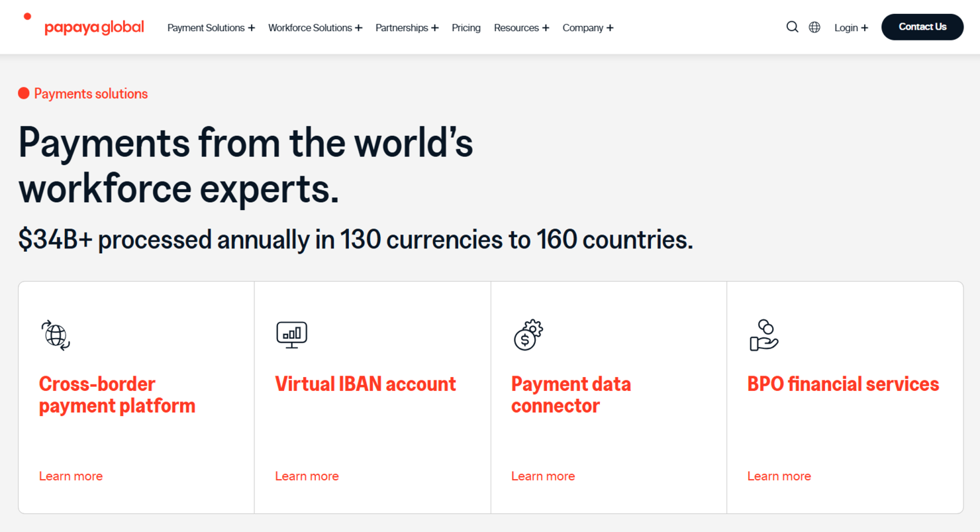Open the Pricing page from the navbar

click(466, 28)
